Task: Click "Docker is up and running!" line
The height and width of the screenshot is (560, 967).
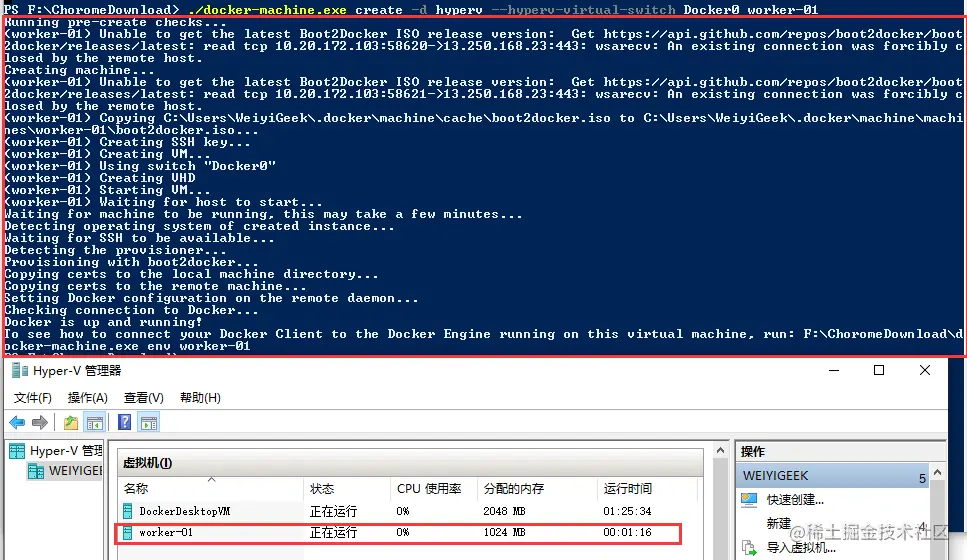Action: [x=103, y=322]
